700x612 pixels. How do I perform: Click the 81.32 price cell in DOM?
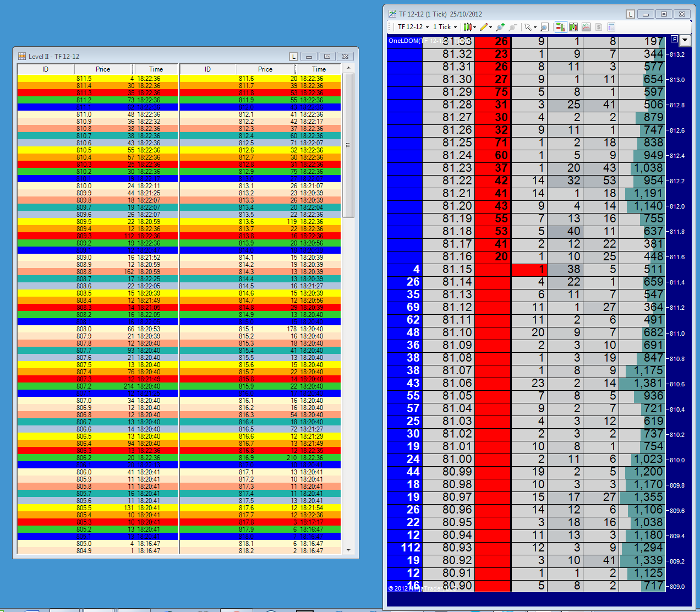pyautogui.click(x=449, y=54)
